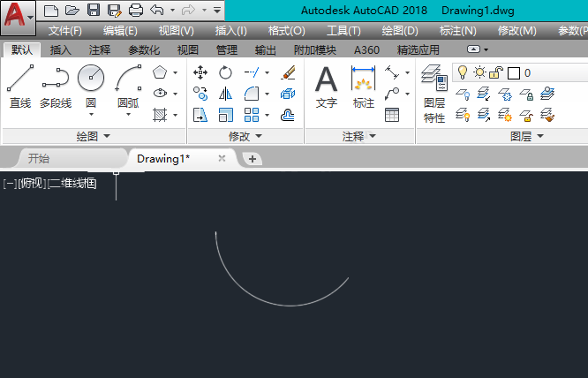This screenshot has width=588, height=378.
Task: Select the Stretch tool icon
Action: (200, 115)
